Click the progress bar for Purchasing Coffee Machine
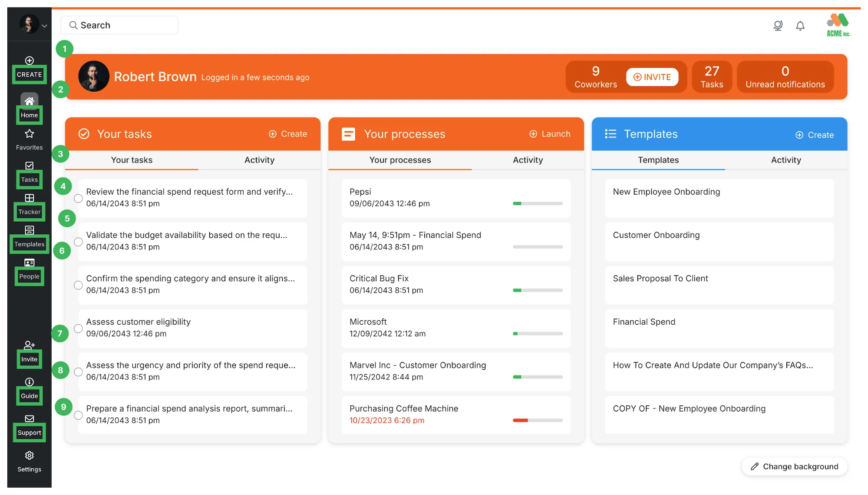Screen dimensions: 868x495 click(537, 420)
